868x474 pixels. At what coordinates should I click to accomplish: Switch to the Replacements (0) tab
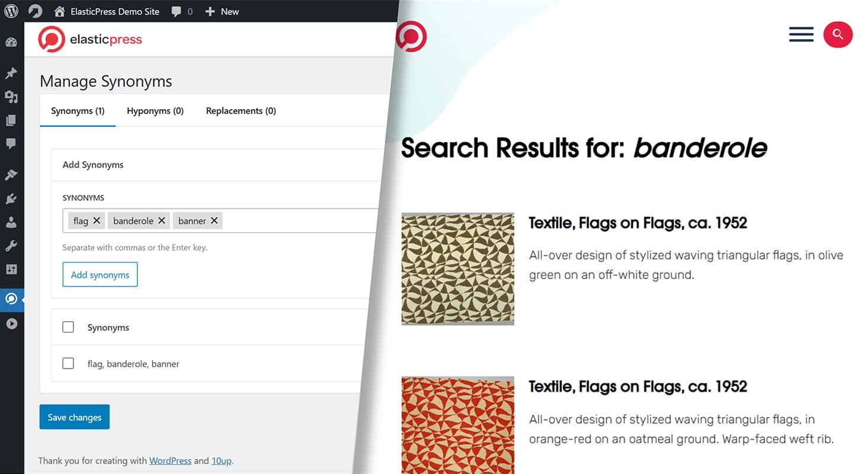[x=241, y=111]
